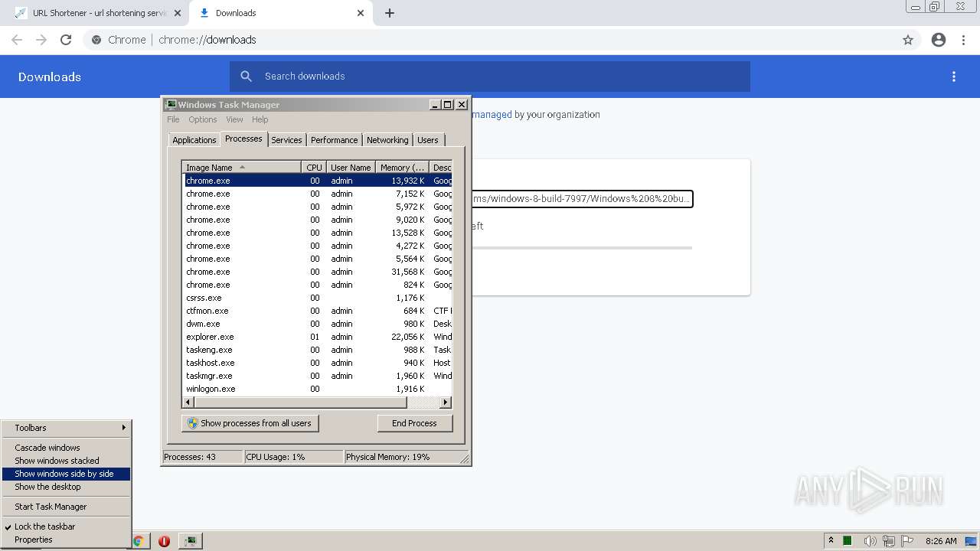
Task: Select the explorer.exe process row
Action: 317,337
